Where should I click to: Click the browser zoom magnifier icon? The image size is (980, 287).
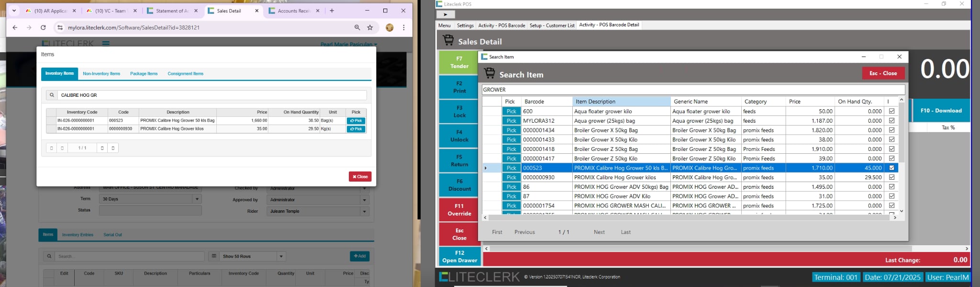coord(357,28)
